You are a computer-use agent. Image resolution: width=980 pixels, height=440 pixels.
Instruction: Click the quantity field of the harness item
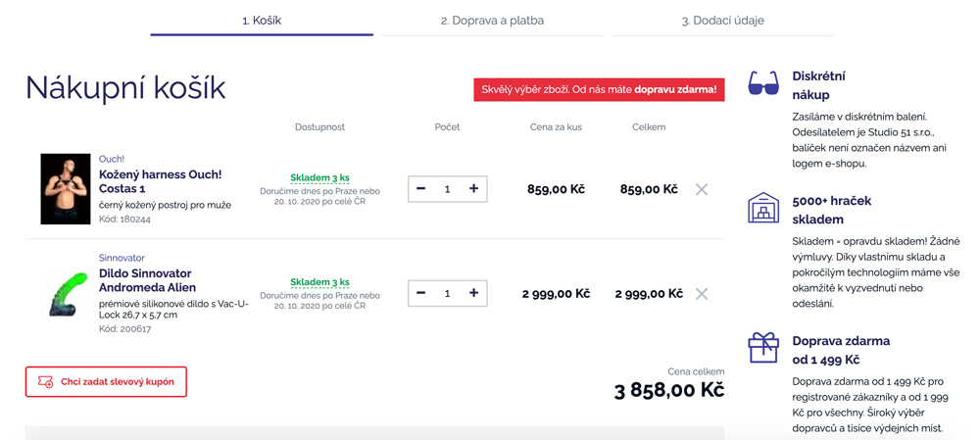[447, 189]
